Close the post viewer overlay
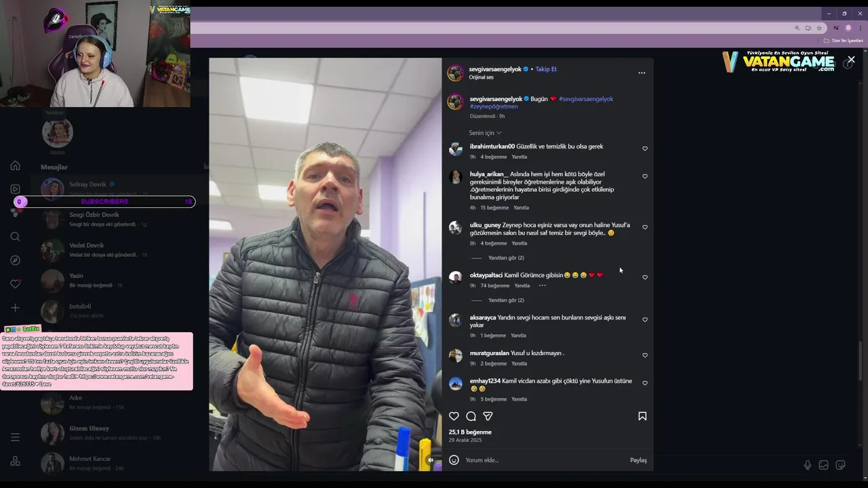Viewport: 868px width, 488px height. (851, 60)
